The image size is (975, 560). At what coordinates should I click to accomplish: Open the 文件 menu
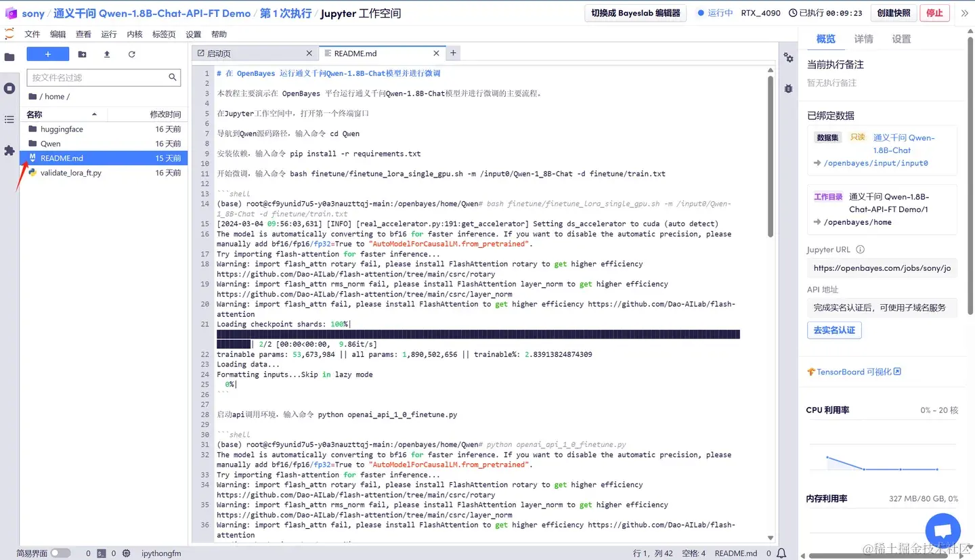pos(32,34)
